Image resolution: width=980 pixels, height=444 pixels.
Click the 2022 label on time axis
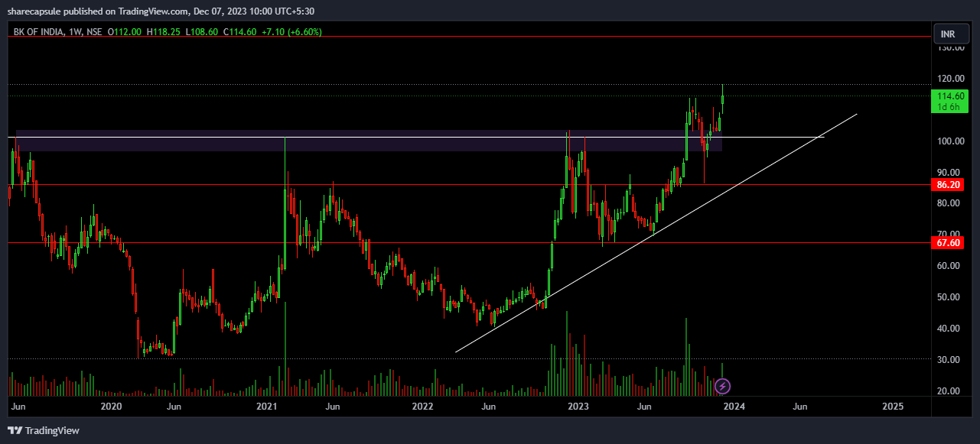coord(423,406)
